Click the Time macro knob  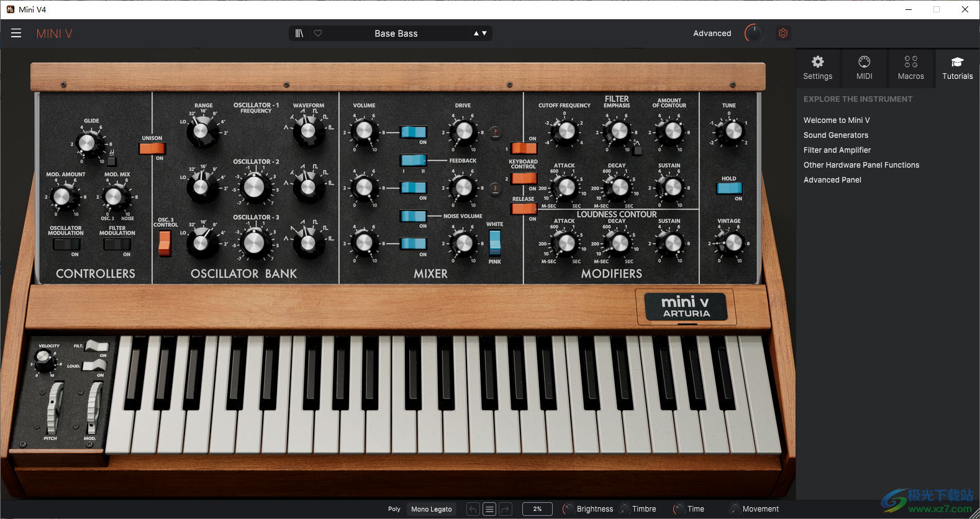679,509
